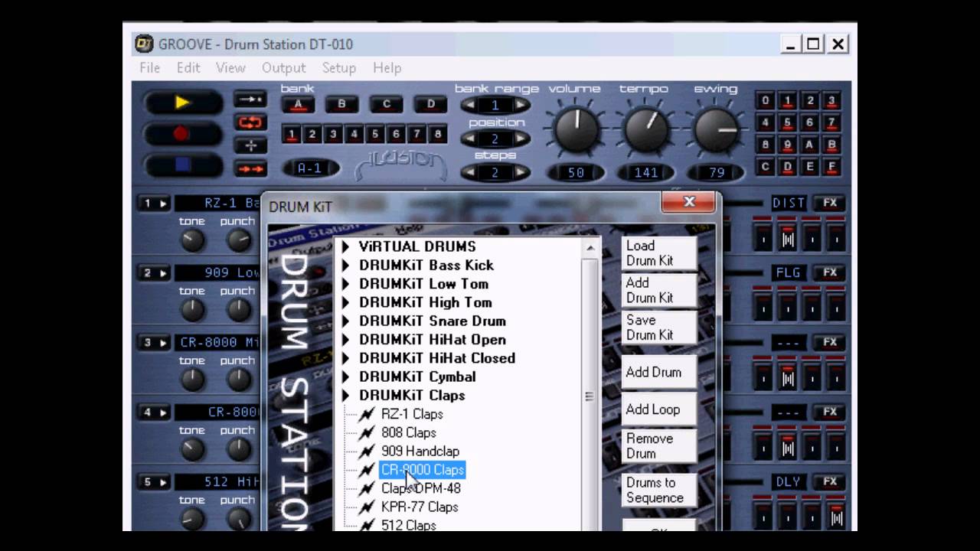Increase position with right arrow
980x551 pixels.
pyautogui.click(x=521, y=139)
